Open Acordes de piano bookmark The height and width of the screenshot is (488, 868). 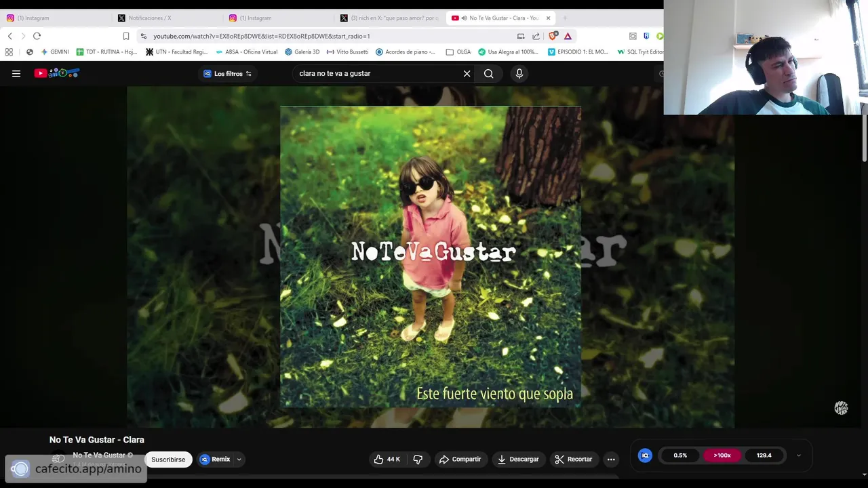tap(406, 52)
